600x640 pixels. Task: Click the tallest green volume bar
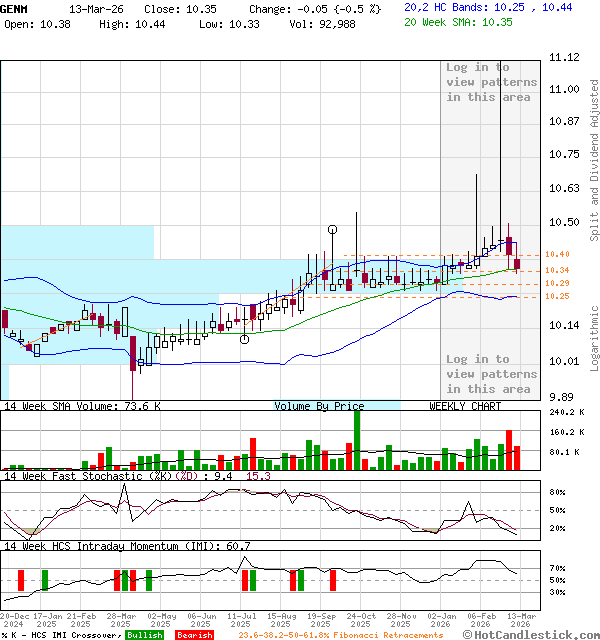356,439
